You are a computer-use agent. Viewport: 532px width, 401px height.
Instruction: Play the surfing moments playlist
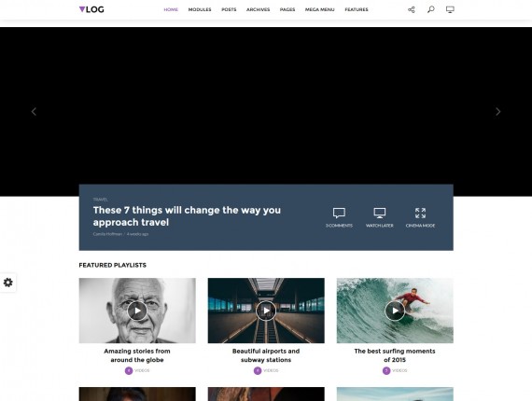click(395, 311)
